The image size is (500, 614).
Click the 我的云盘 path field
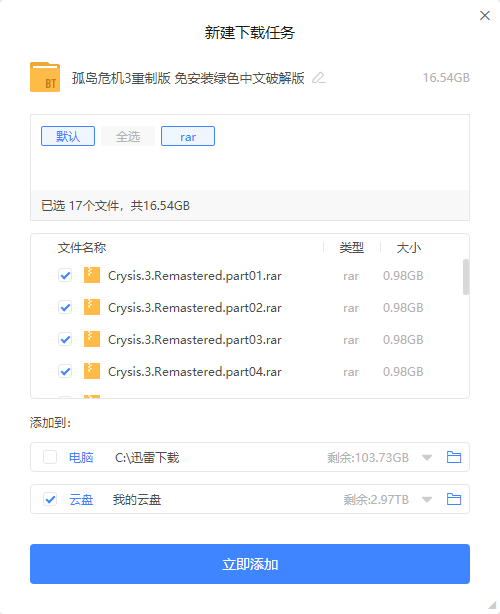coord(137,500)
